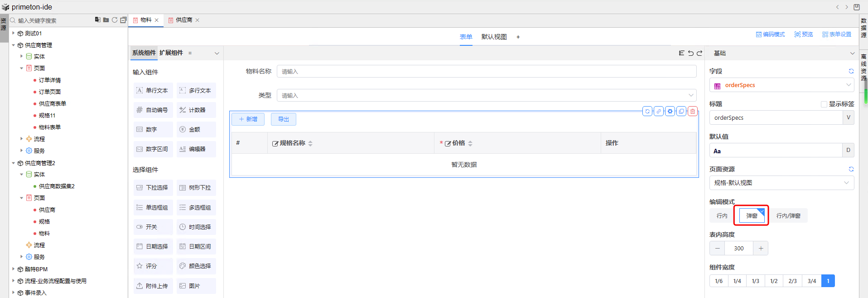Expand the 酷特BPM tree node

pos(14,269)
